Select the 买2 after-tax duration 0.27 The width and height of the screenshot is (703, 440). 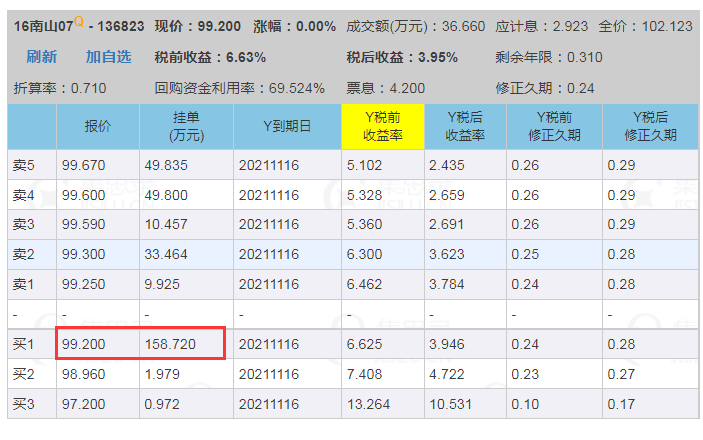coord(621,374)
